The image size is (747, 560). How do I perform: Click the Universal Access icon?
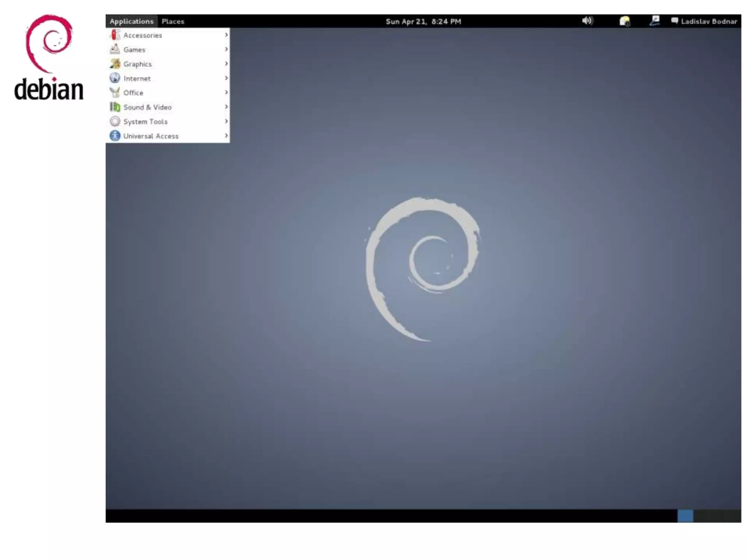coord(115,136)
